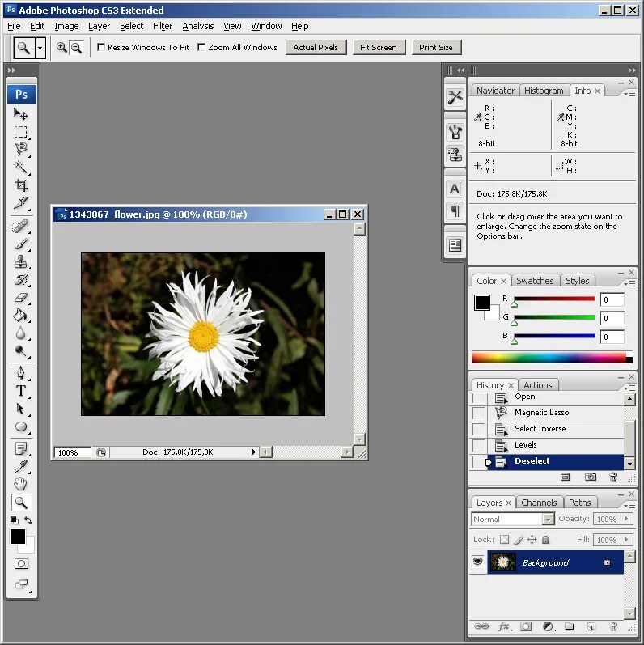Select the Move tool

20,114
